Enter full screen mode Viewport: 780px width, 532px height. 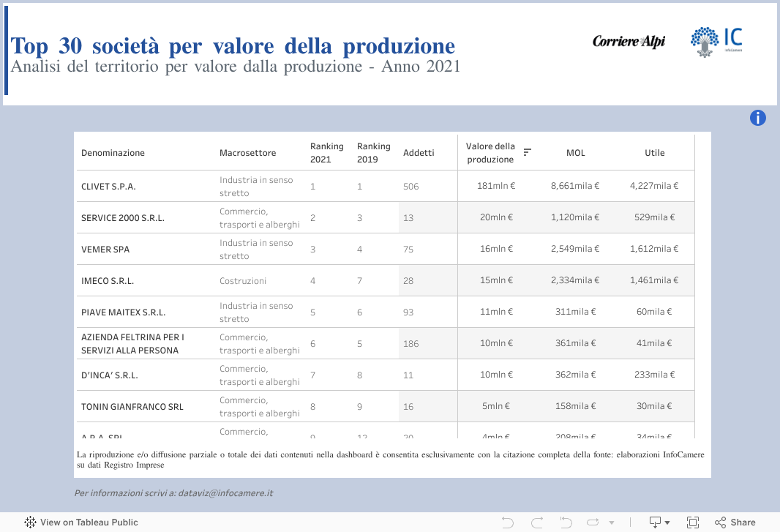click(692, 522)
